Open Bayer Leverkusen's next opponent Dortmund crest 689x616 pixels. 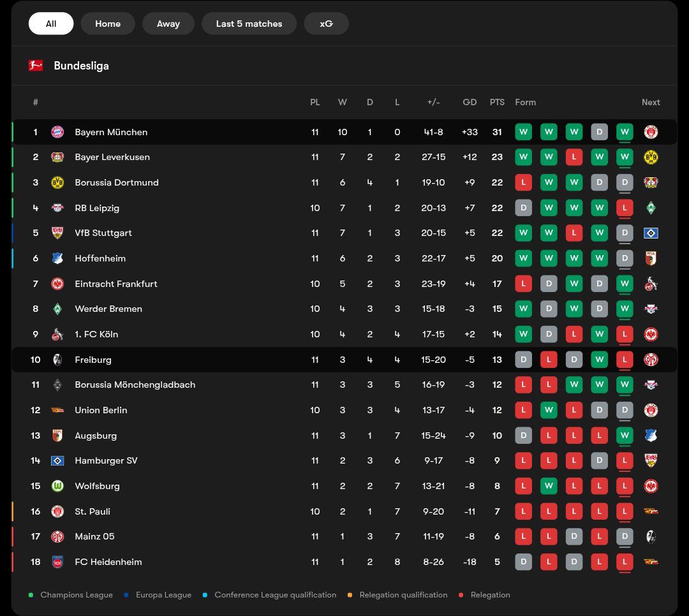651,157
